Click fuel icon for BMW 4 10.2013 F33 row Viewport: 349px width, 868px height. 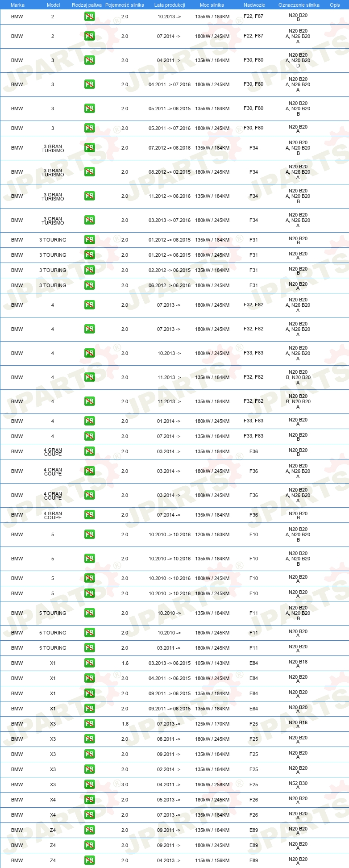pyautogui.click(x=89, y=353)
